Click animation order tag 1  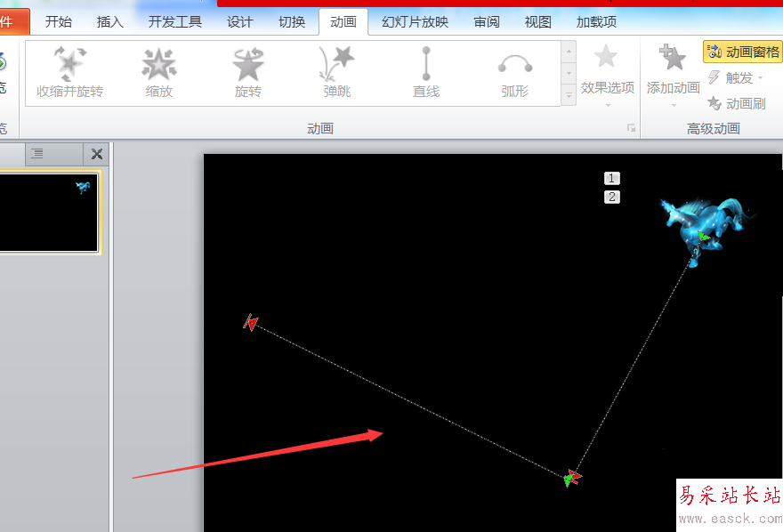[612, 178]
